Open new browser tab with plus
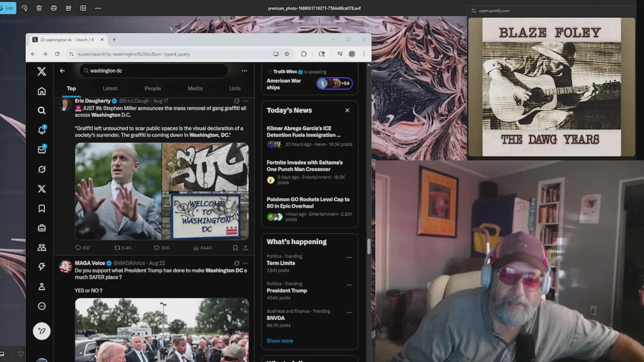Screen dimensions: 644x362 click(x=114, y=40)
